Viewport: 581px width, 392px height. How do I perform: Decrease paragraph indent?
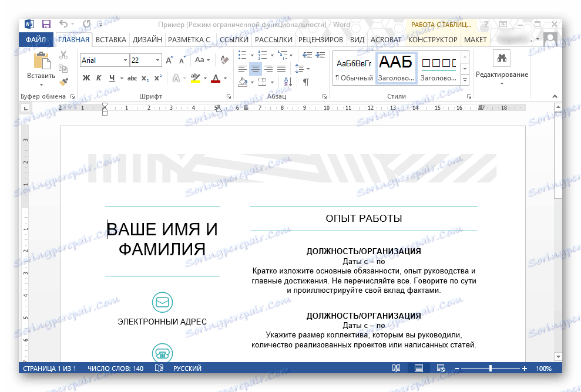click(x=307, y=55)
